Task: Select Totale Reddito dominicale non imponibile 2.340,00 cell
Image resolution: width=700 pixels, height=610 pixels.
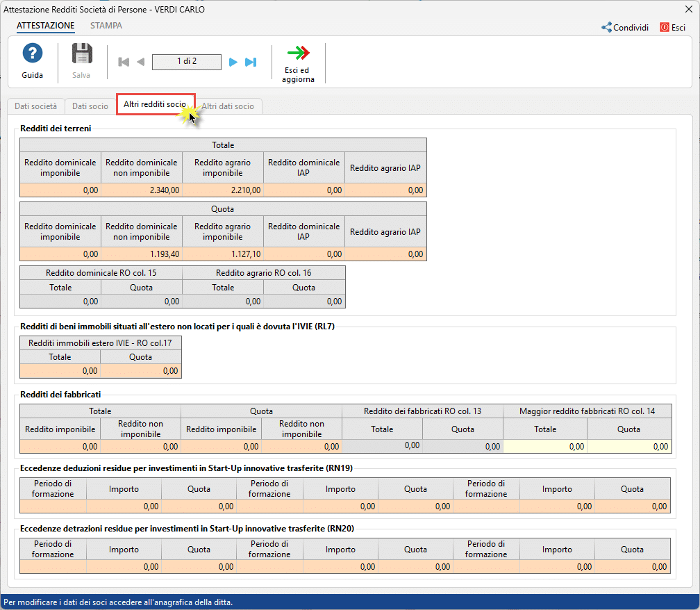Action: pyautogui.click(x=142, y=190)
